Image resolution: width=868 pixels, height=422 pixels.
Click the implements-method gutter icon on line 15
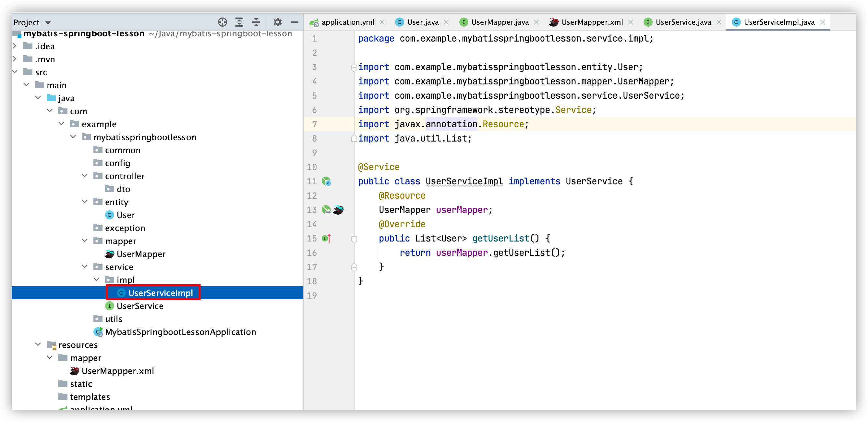click(326, 239)
